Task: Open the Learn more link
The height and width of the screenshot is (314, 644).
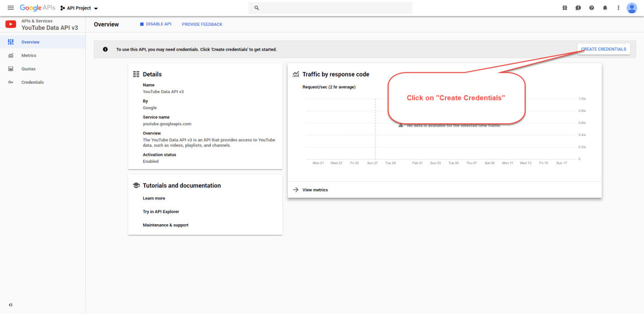Action: [154, 198]
